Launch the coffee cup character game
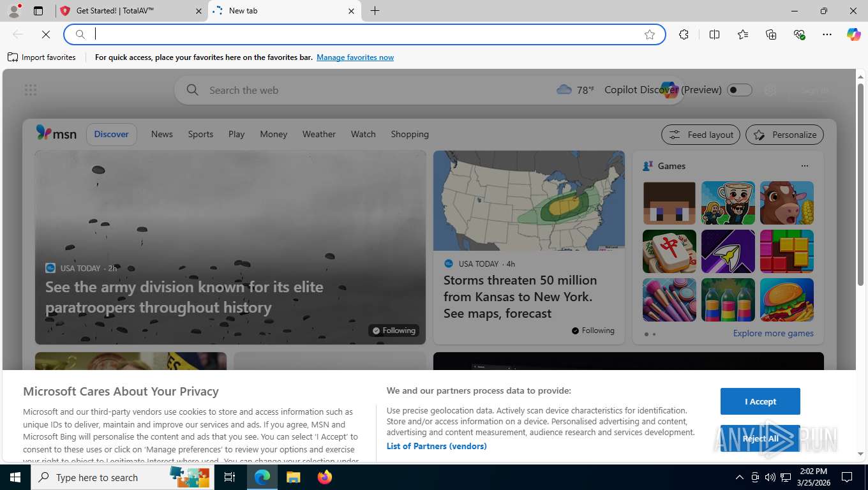Image resolution: width=868 pixels, height=490 pixels. 728,203
